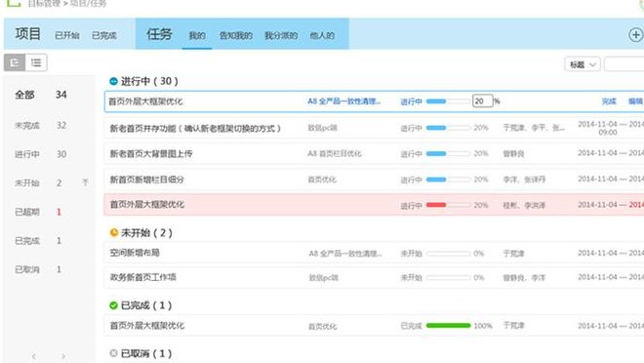This screenshot has height=363, width=644.
Task: Filter sidebar by 已完成 1
Action: tap(38, 241)
